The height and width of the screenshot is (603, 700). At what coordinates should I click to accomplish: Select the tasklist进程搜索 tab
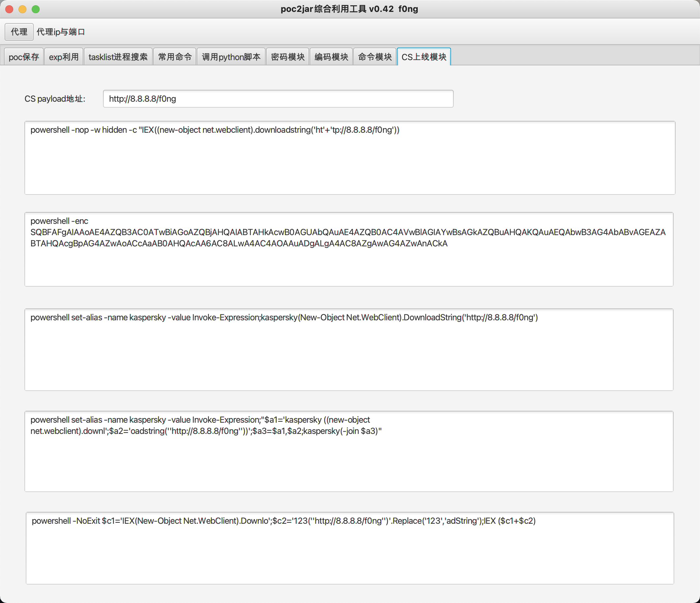(x=118, y=57)
